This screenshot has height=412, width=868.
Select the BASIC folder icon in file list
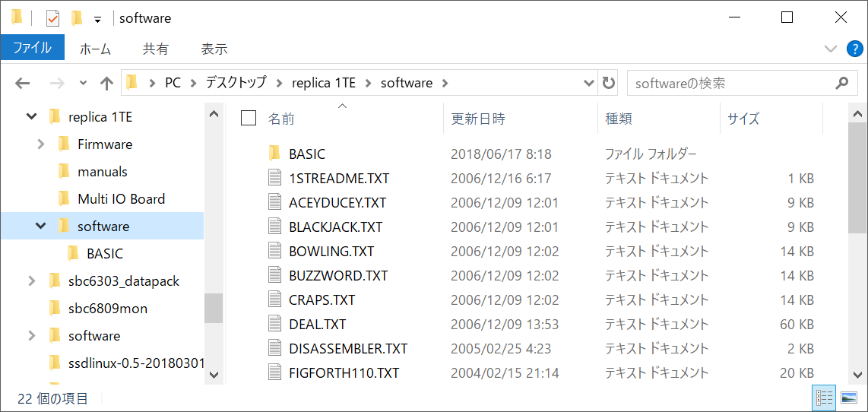(274, 154)
